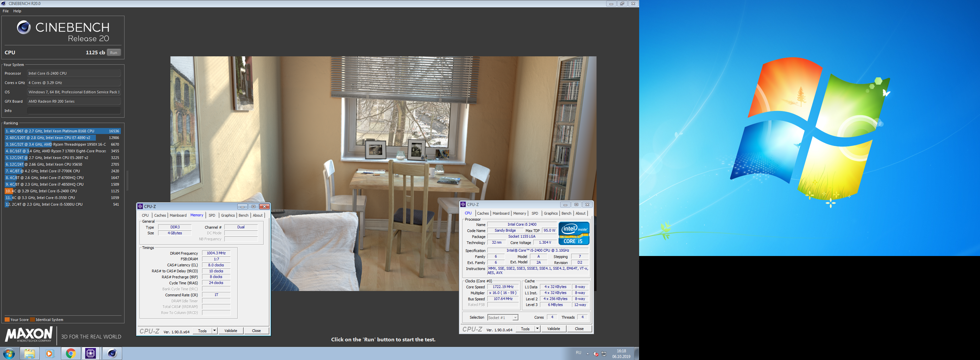
Task: Click the muted volume tray icon
Action: (596, 354)
